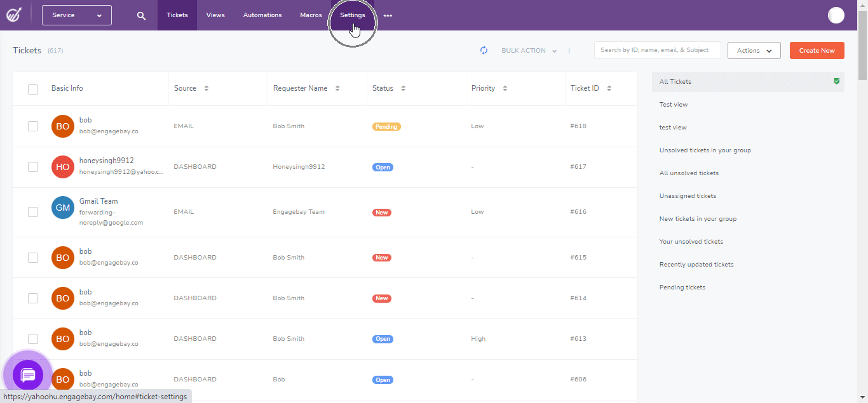The width and height of the screenshot is (868, 403).
Task: Click the refresh tickets icon
Action: (484, 50)
